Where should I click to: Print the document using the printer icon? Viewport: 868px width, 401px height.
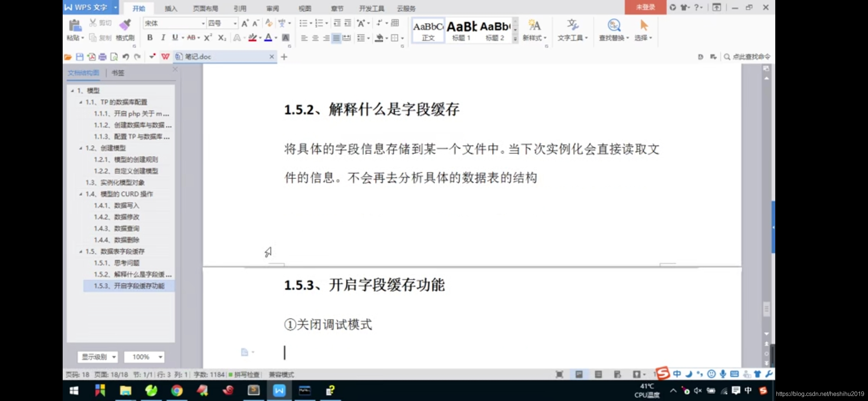[102, 57]
